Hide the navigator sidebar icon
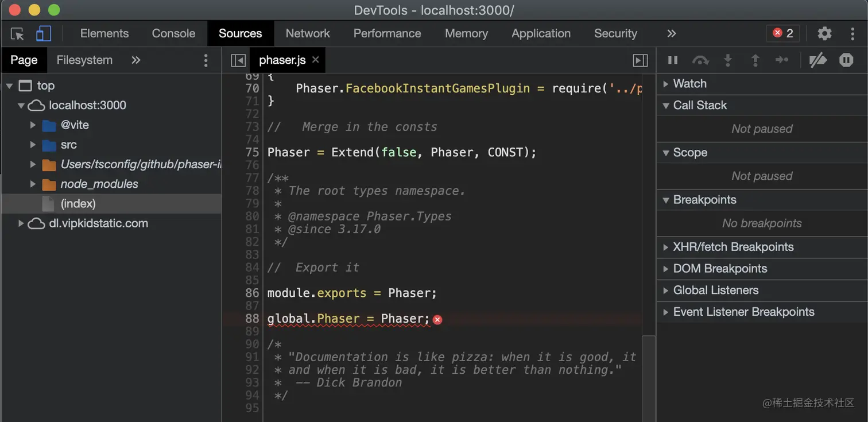The image size is (868, 422). (238, 60)
